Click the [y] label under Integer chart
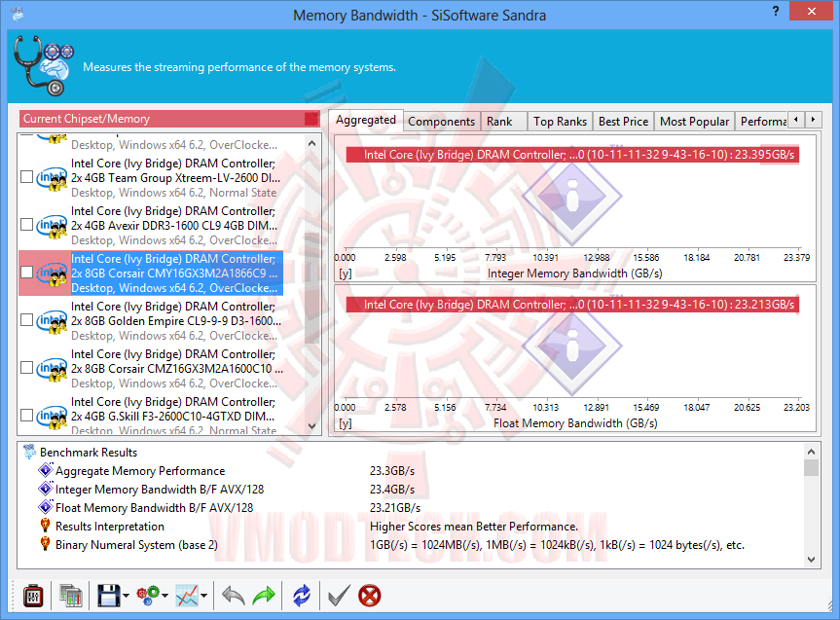This screenshot has height=620, width=840. point(346,274)
